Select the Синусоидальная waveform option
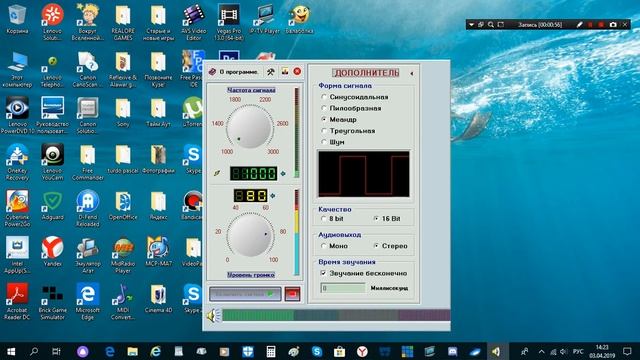The width and height of the screenshot is (640, 360). point(355,97)
